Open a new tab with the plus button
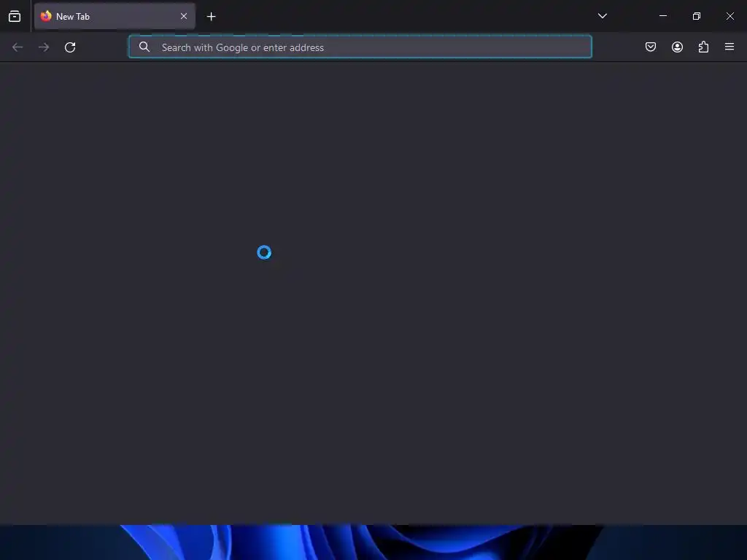 (x=211, y=17)
